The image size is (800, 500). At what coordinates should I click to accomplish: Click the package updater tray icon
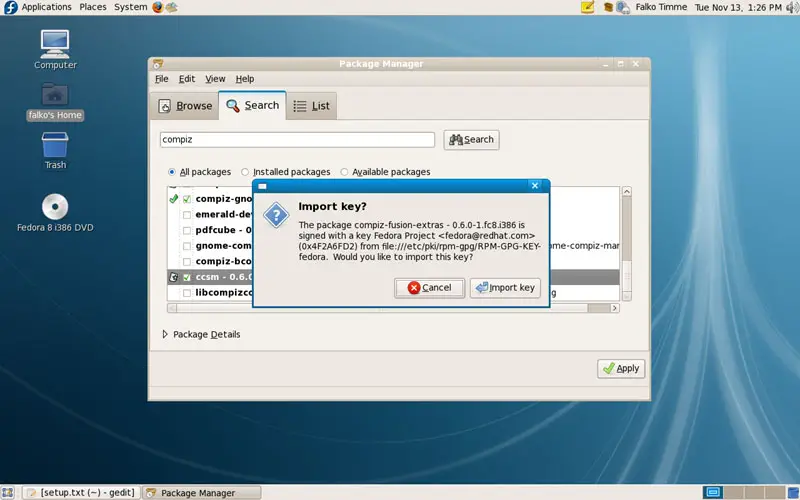pyautogui.click(x=608, y=7)
